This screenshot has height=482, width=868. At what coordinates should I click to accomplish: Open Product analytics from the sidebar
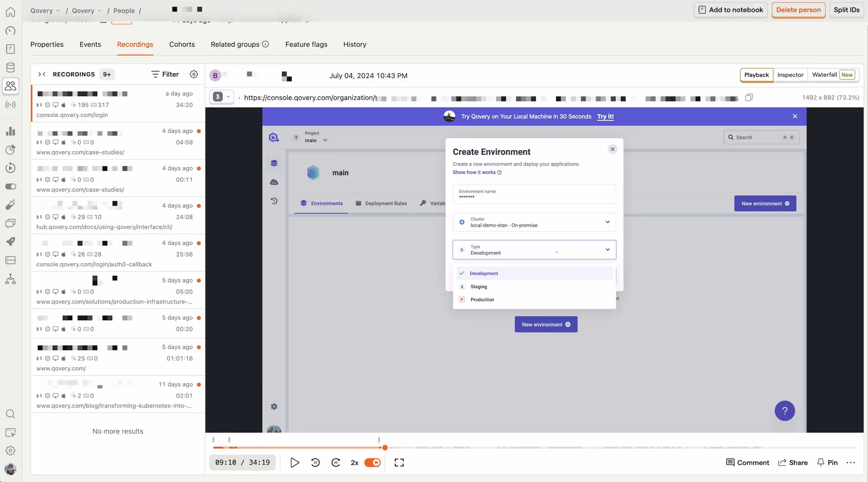click(x=10, y=131)
